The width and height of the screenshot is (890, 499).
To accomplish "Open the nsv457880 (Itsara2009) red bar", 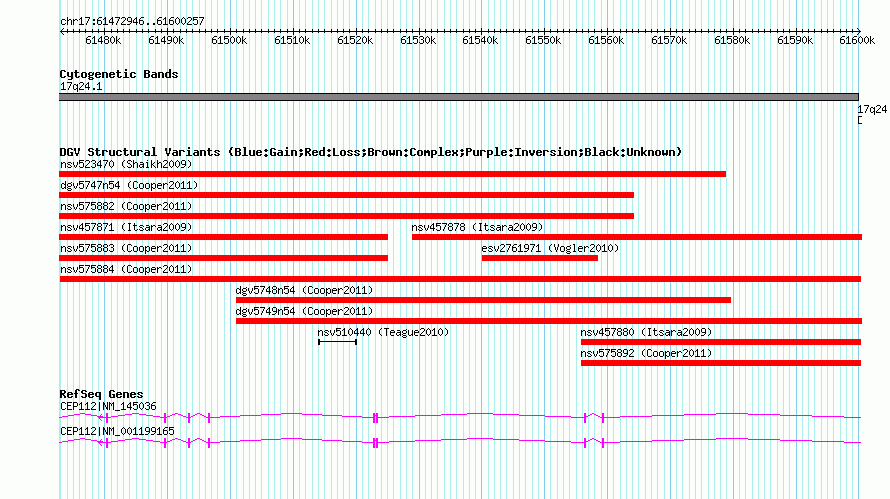I will point(721,342).
